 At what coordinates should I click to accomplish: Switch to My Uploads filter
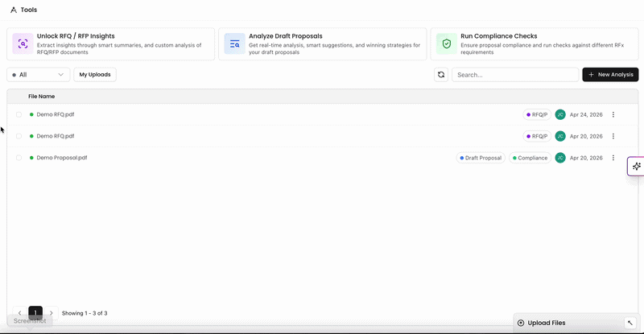[95, 75]
